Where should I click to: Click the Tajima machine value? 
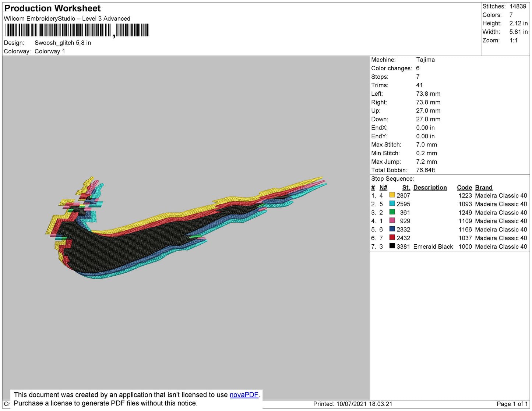[x=425, y=60]
